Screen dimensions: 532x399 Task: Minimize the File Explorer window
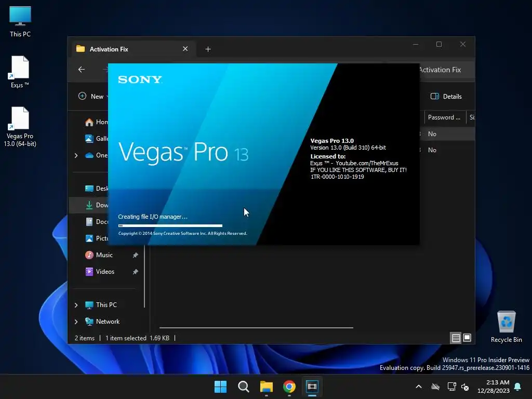[416, 45]
